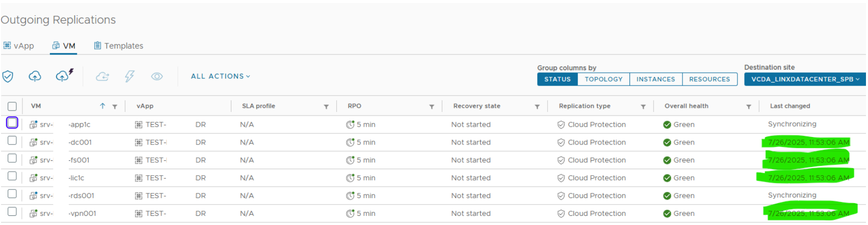
Task: Click the Overall health column filter icon
Action: (749, 106)
